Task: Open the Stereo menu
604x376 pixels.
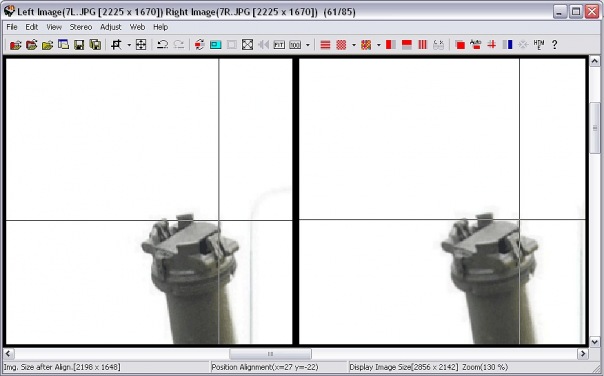Action: [x=81, y=27]
